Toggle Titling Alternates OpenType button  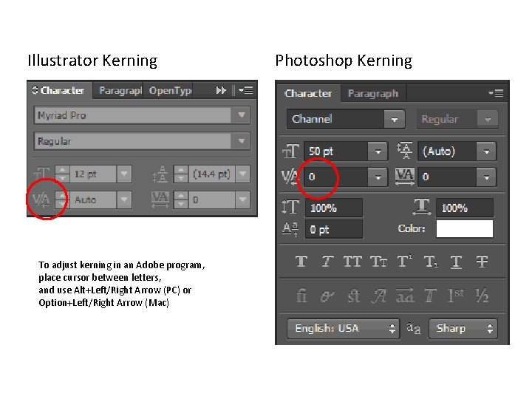click(x=430, y=295)
